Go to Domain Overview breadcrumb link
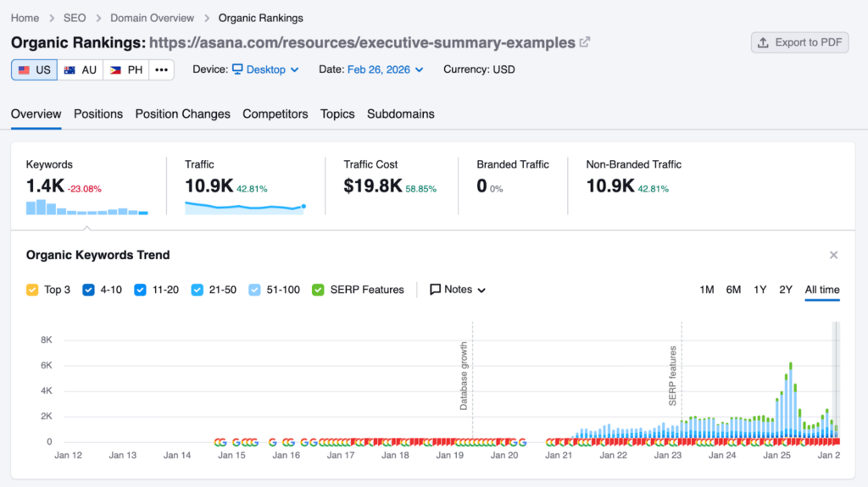The image size is (868, 487). (152, 18)
